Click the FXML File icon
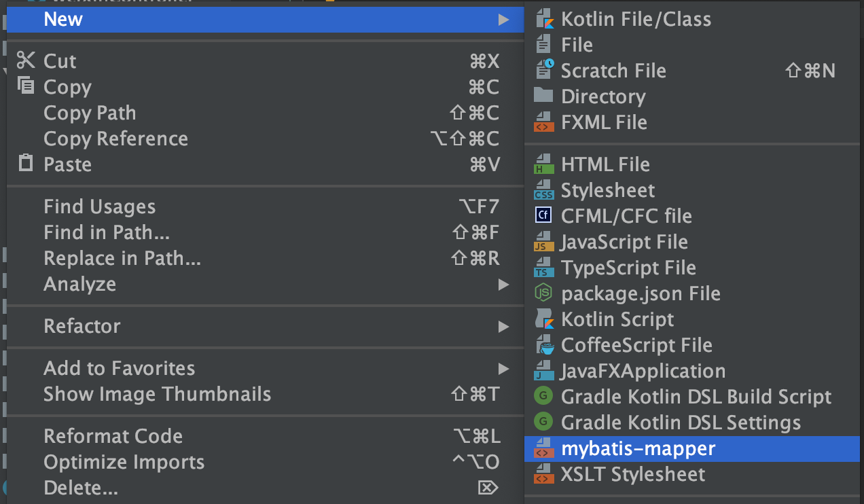 pos(544,122)
